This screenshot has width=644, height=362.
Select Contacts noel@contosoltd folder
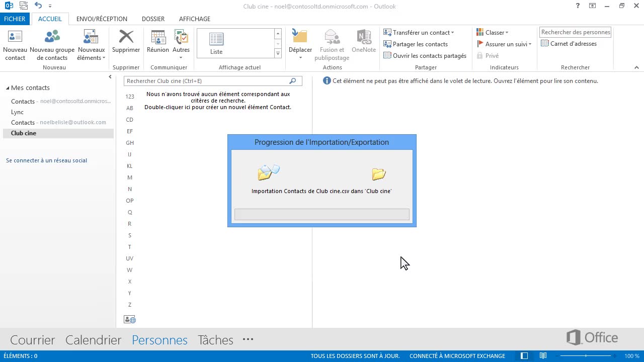point(58,101)
